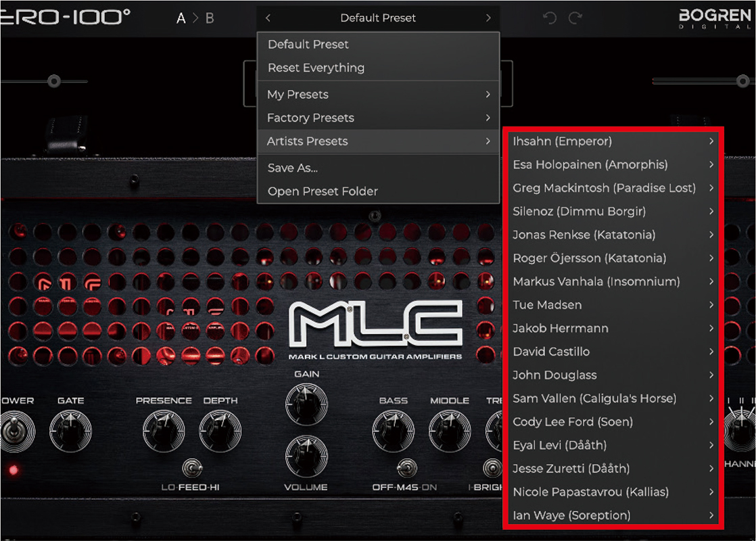
Task: Choose Save As... option
Action: [379, 168]
